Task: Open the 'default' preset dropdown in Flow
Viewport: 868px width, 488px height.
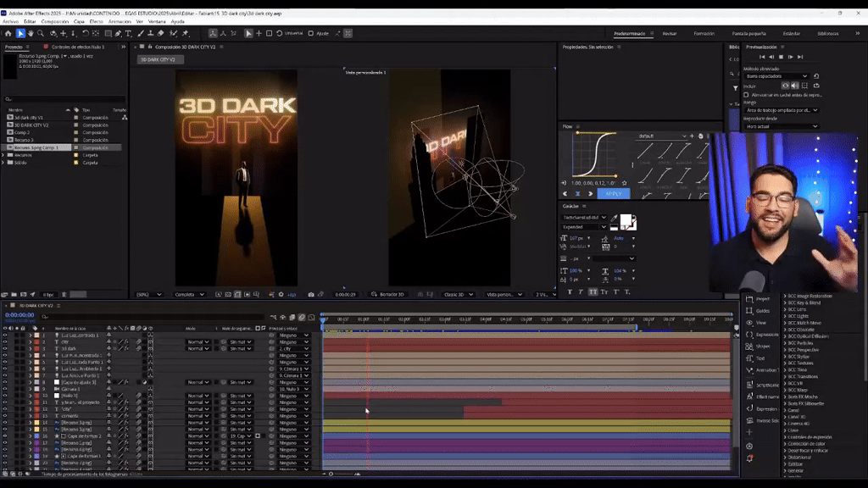Action: (x=662, y=136)
